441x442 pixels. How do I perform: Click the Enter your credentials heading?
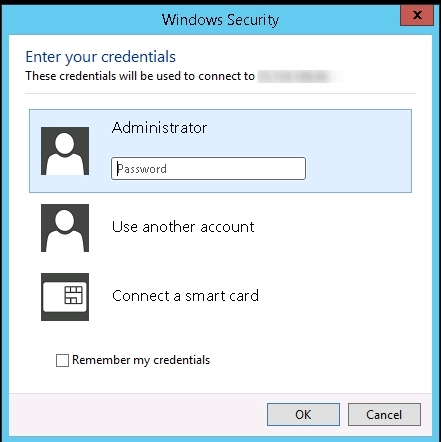[101, 57]
